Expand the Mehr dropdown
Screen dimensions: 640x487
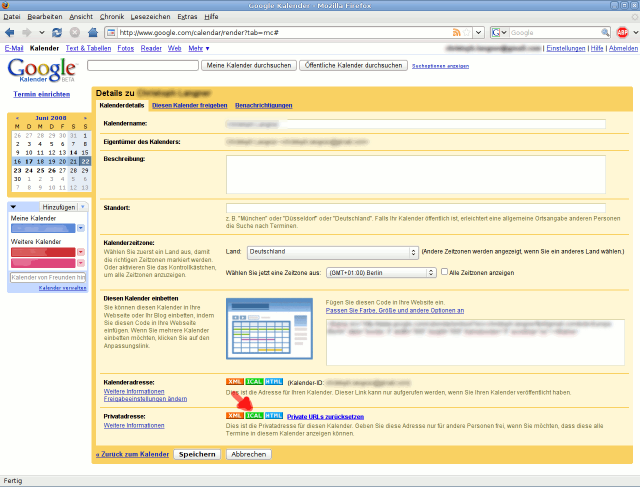(199, 48)
